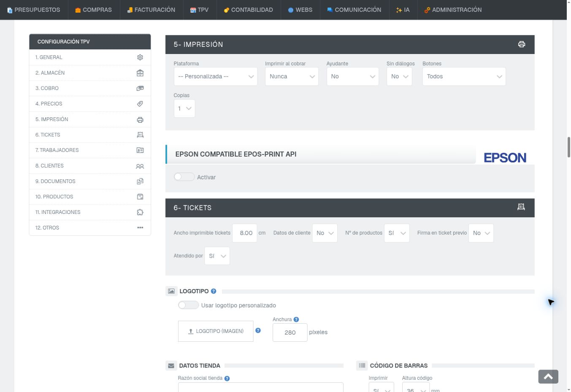The height and width of the screenshot is (392, 571).
Task: Open the Firma en ticket previo dropdown
Action: click(481, 233)
